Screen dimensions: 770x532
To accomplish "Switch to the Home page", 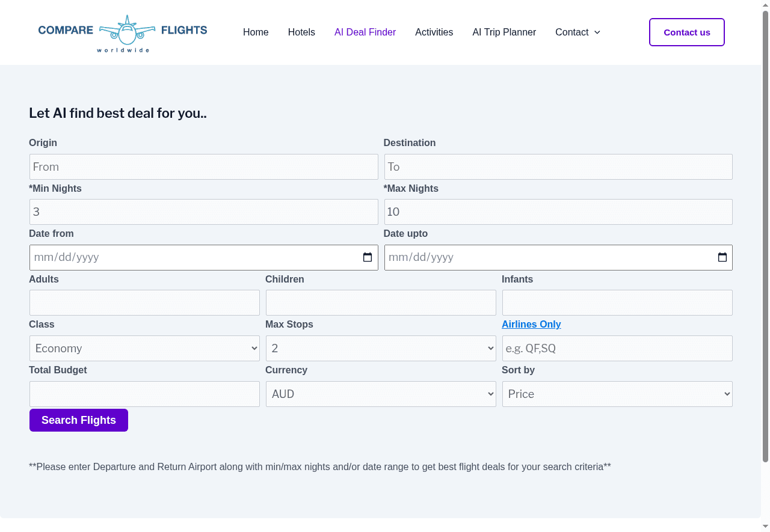I will coord(256,32).
